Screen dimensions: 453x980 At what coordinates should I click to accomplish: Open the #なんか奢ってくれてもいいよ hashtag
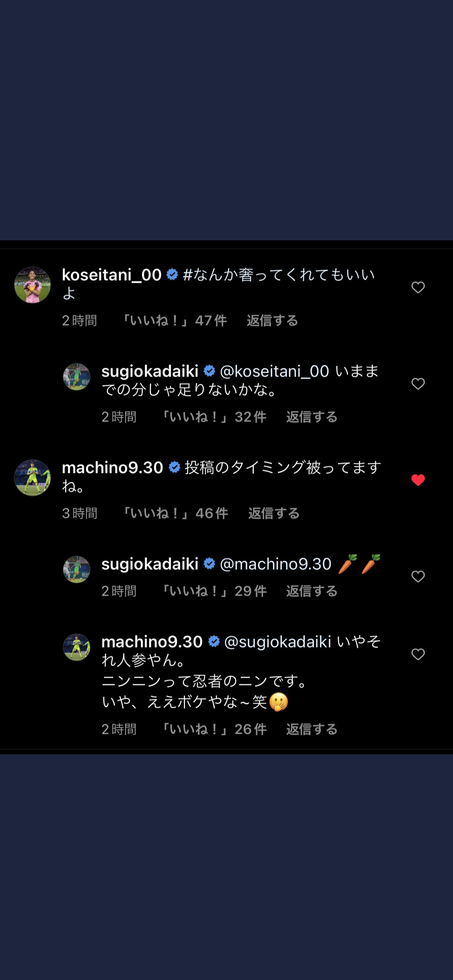(278, 275)
